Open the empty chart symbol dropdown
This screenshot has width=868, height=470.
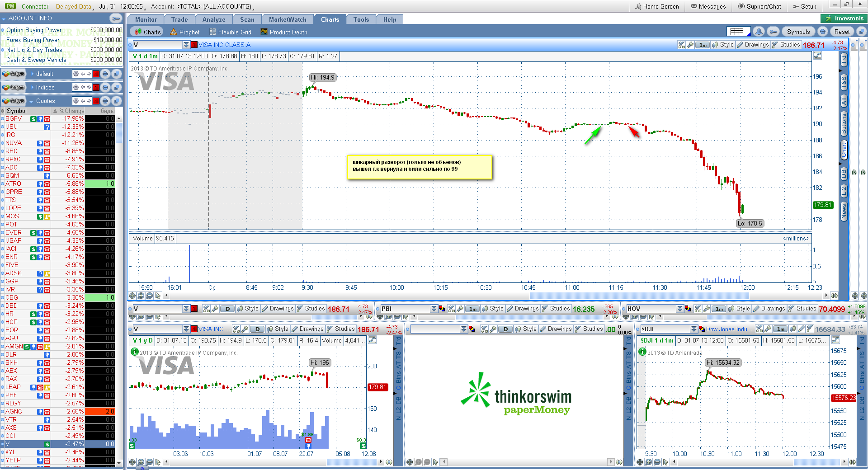[464, 329]
